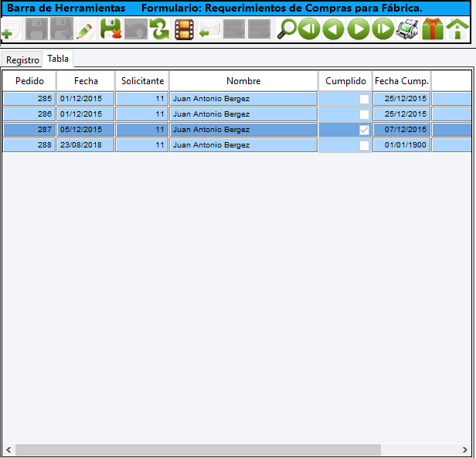Switch to the Registro tab
This screenshot has height=458, width=476.
[x=22, y=59]
